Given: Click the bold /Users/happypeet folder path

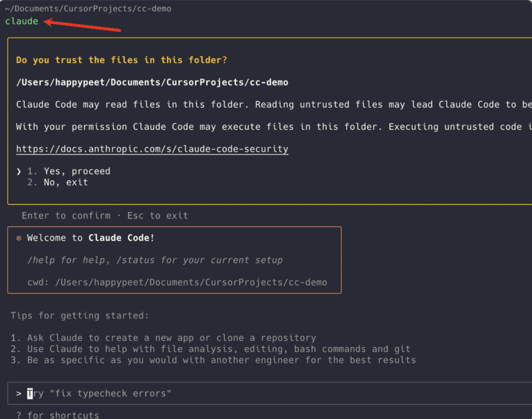Looking at the screenshot, I should click(x=152, y=82).
